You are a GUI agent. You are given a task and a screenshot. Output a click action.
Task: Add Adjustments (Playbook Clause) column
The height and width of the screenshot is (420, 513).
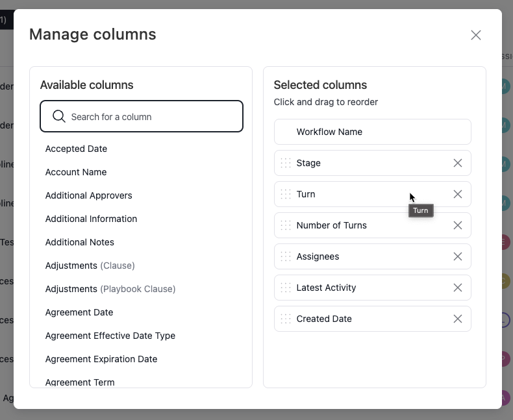pyautogui.click(x=110, y=289)
